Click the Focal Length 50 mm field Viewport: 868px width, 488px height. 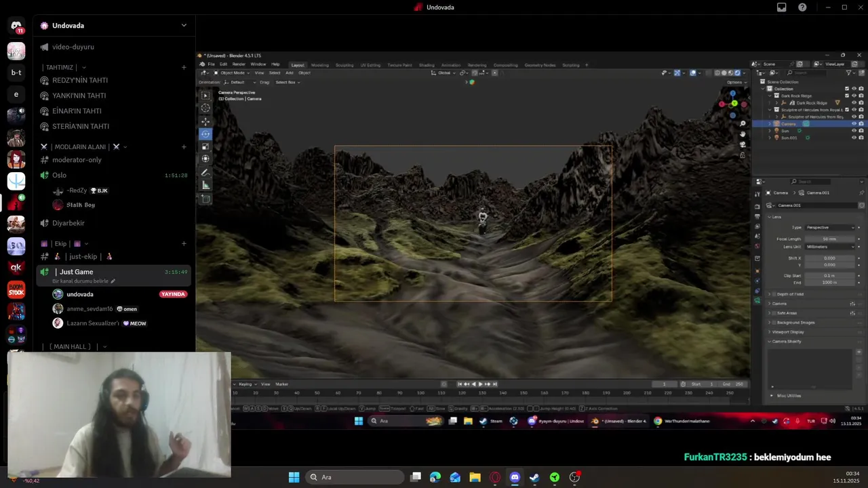(831, 239)
